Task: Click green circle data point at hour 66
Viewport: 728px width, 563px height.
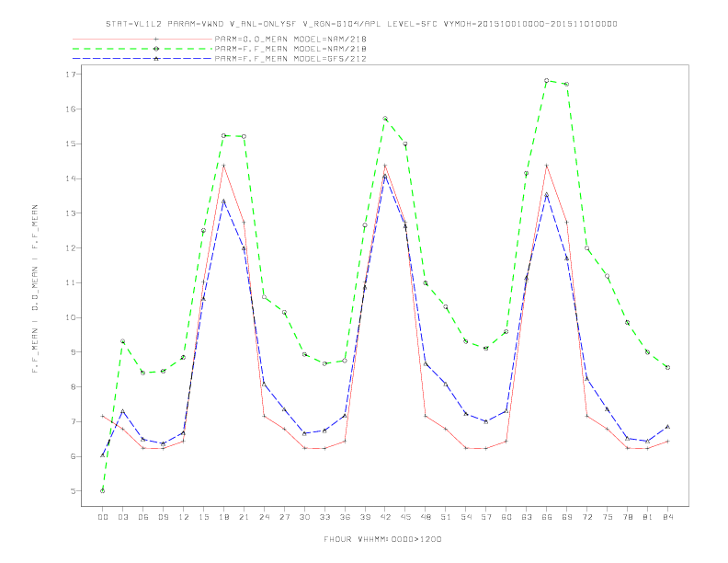Action: pyautogui.click(x=547, y=80)
